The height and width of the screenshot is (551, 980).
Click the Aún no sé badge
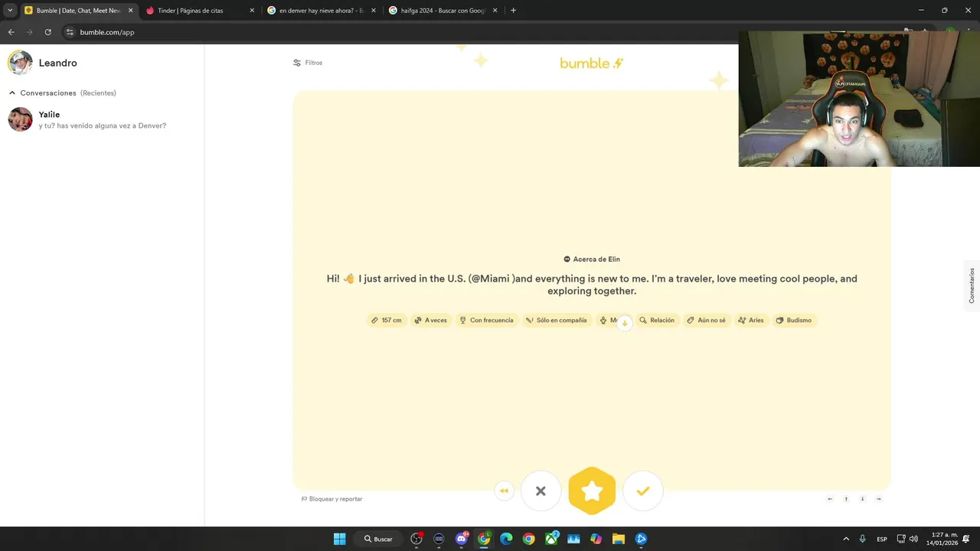(706, 320)
